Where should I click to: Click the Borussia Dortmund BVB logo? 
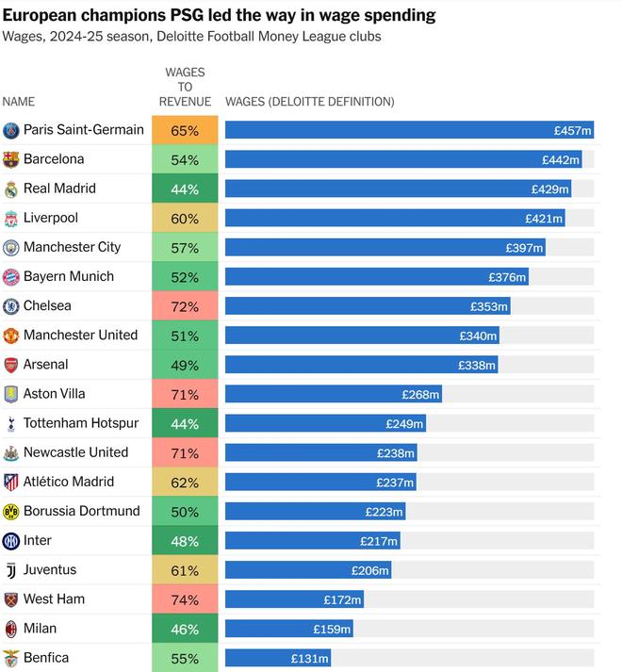click(x=11, y=511)
